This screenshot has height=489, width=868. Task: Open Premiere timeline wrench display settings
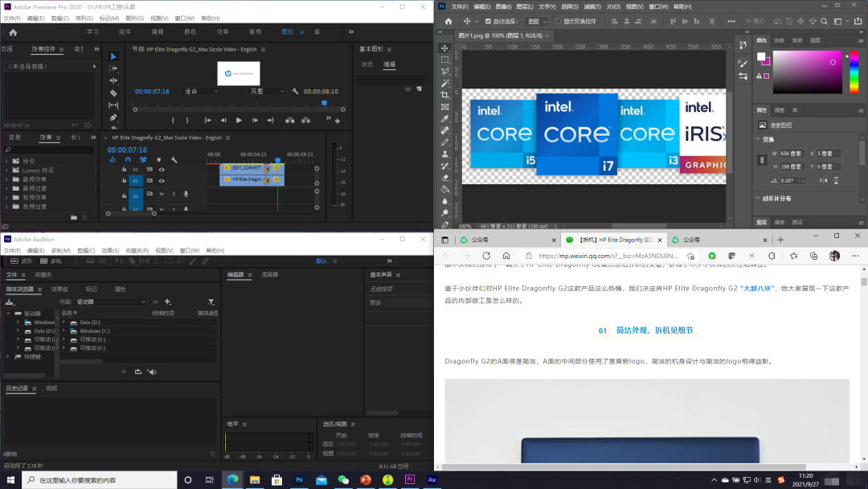(x=174, y=160)
